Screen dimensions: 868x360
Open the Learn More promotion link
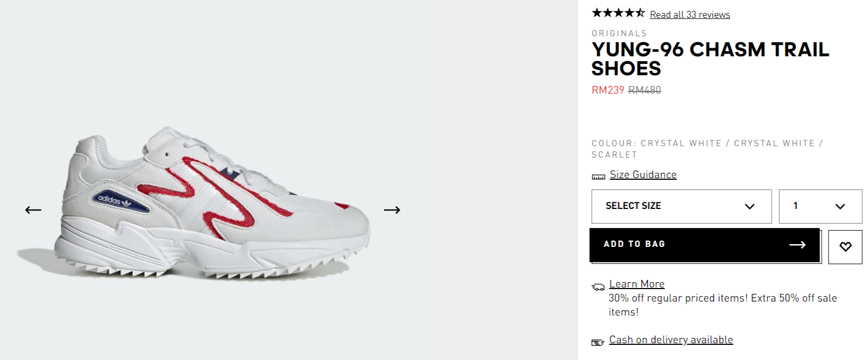click(x=637, y=284)
